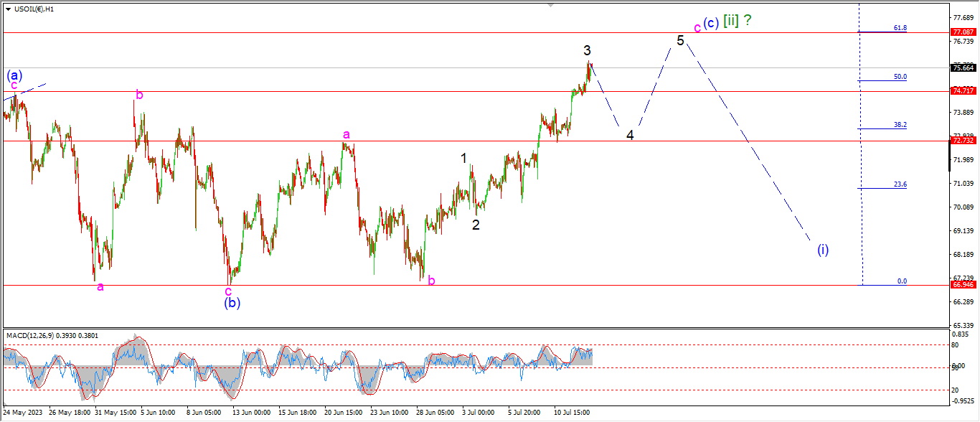Click the 66.289 price scale value
Viewport: 980px width, 422px height.
(962, 301)
